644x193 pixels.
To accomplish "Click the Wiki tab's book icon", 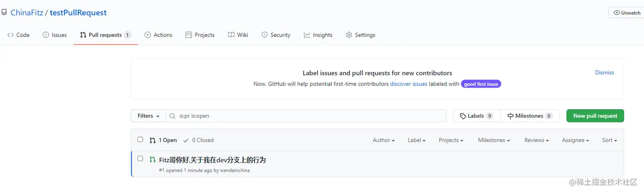I will (x=231, y=35).
